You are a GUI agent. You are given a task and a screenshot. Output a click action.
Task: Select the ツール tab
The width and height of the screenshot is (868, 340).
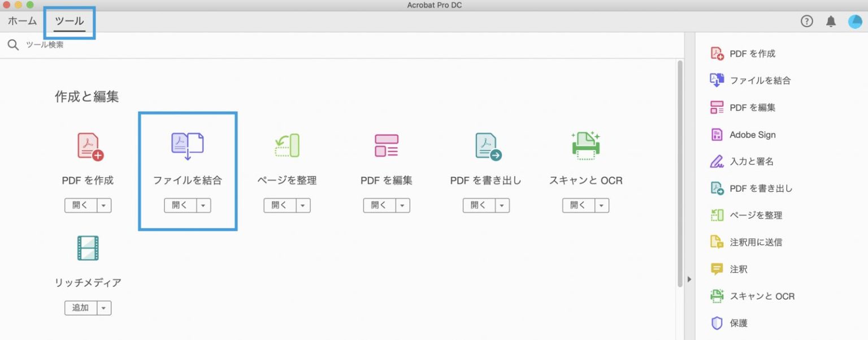pos(70,21)
